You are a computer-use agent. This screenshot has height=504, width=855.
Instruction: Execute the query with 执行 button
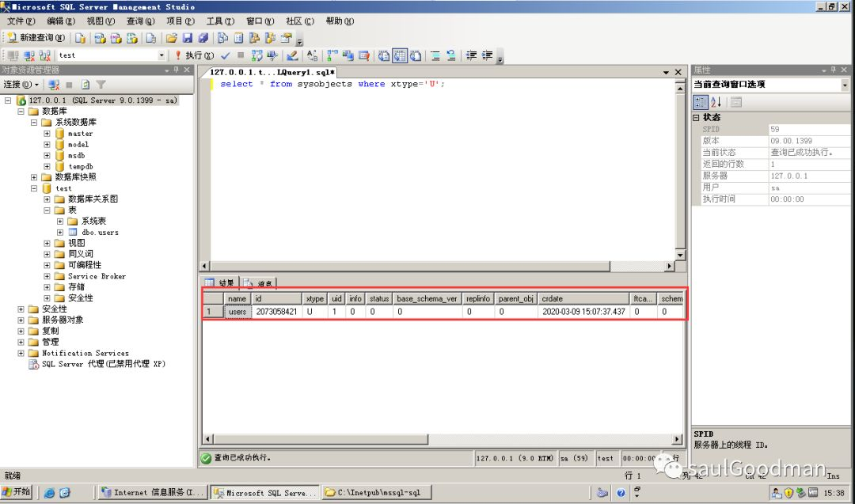pos(194,55)
